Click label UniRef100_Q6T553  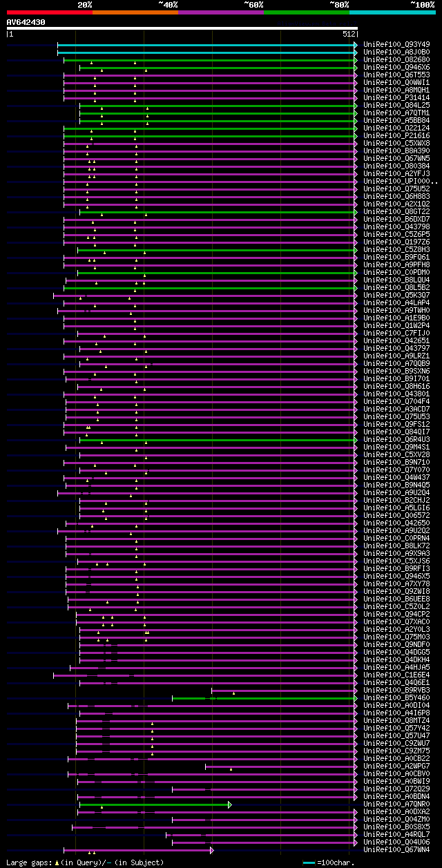(396, 75)
